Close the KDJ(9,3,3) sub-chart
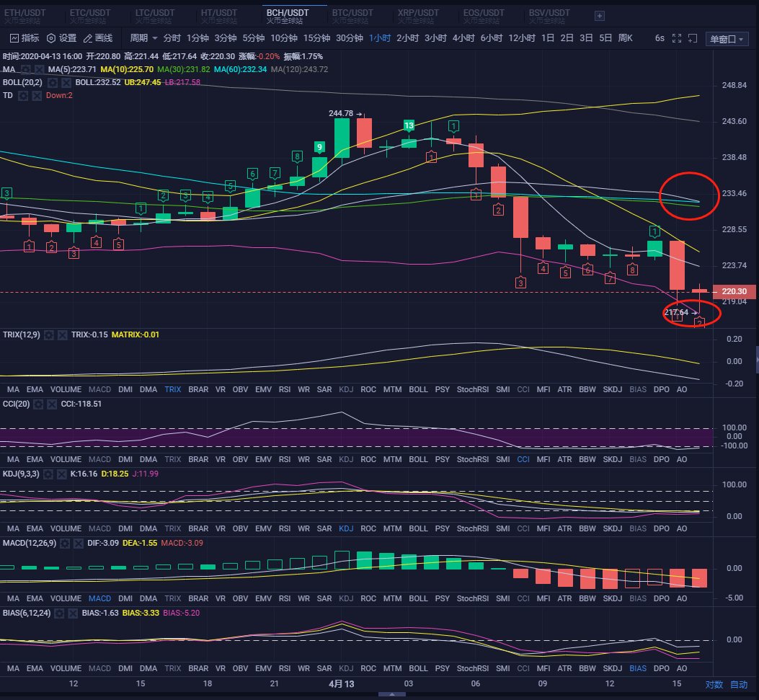The width and height of the screenshot is (759, 700). click(x=61, y=474)
